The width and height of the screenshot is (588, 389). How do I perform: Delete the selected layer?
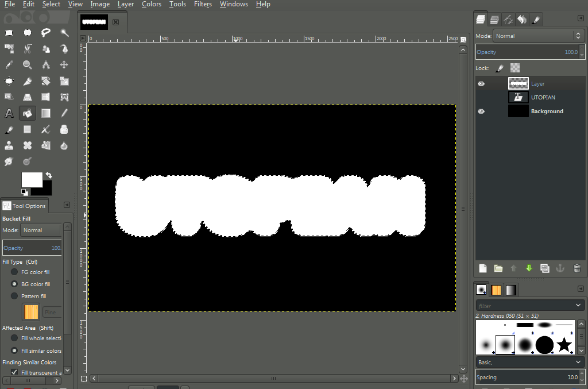click(x=577, y=268)
